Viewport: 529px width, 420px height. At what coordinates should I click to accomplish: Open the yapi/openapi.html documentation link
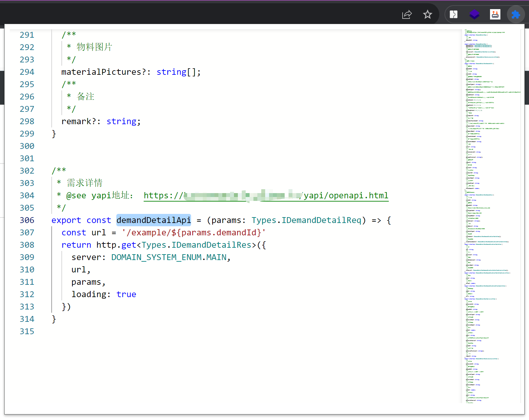tap(266, 195)
